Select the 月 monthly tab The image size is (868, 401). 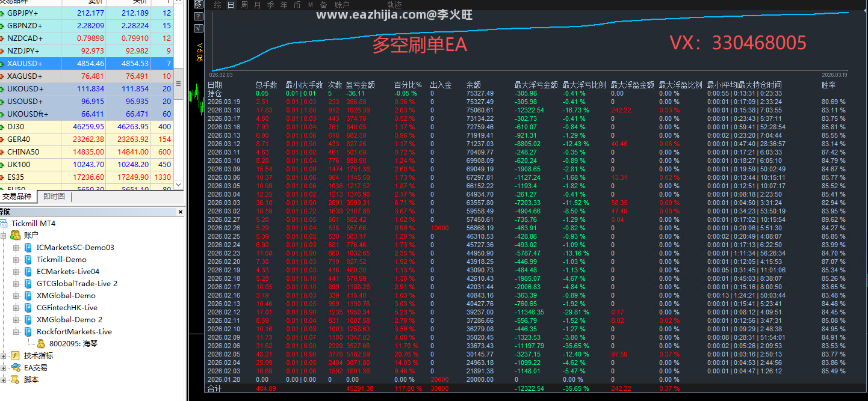point(258,5)
